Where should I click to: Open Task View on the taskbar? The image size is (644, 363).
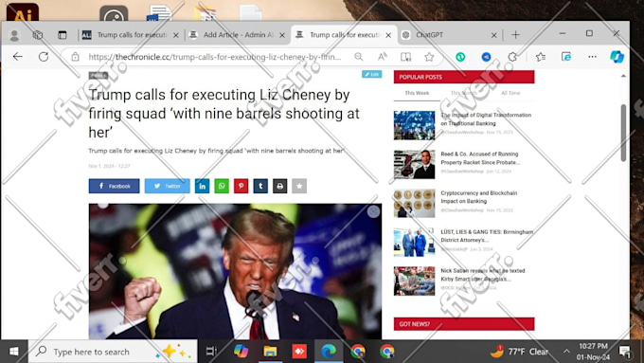[x=211, y=352]
